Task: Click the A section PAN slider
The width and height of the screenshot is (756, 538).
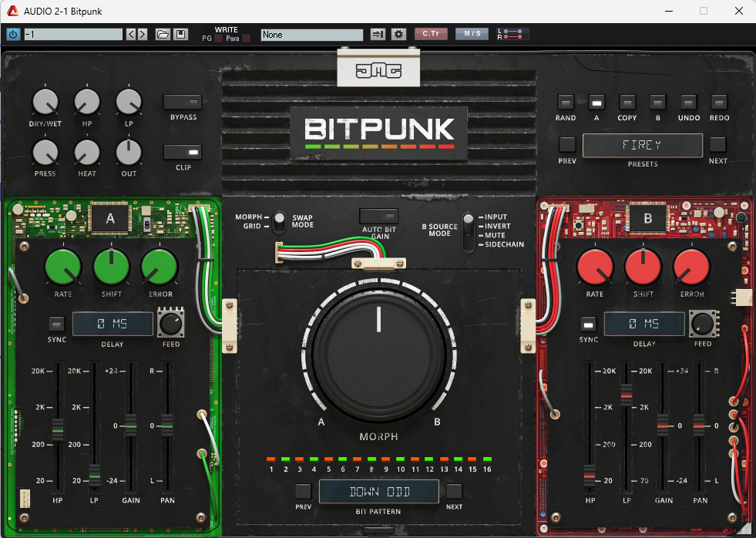Action: [x=166, y=425]
